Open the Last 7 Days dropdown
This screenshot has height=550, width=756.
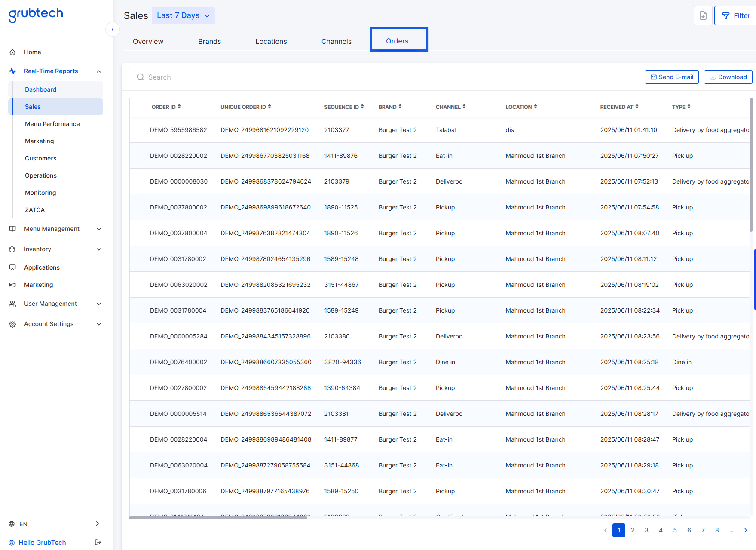click(x=183, y=15)
